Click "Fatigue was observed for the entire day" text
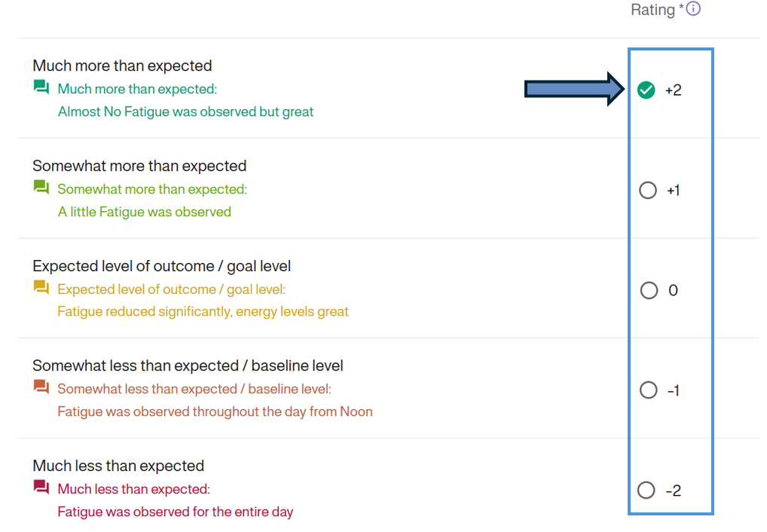This screenshot has width=767, height=532. click(x=175, y=512)
